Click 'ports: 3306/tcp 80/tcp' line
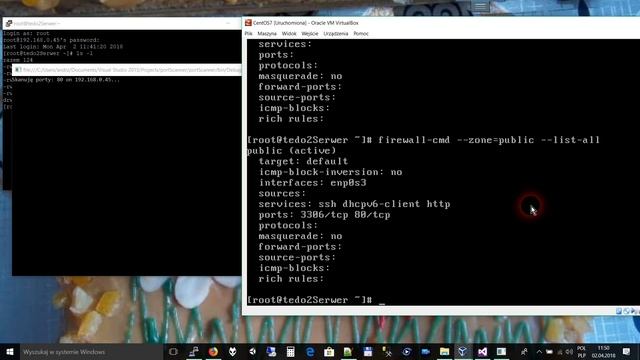Image resolution: width=640 pixels, height=360 pixels. pyautogui.click(x=324, y=215)
